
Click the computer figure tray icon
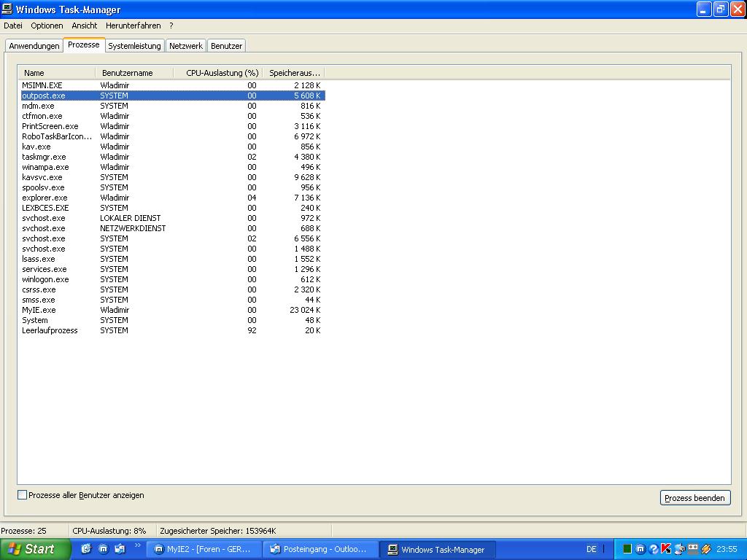click(x=679, y=549)
